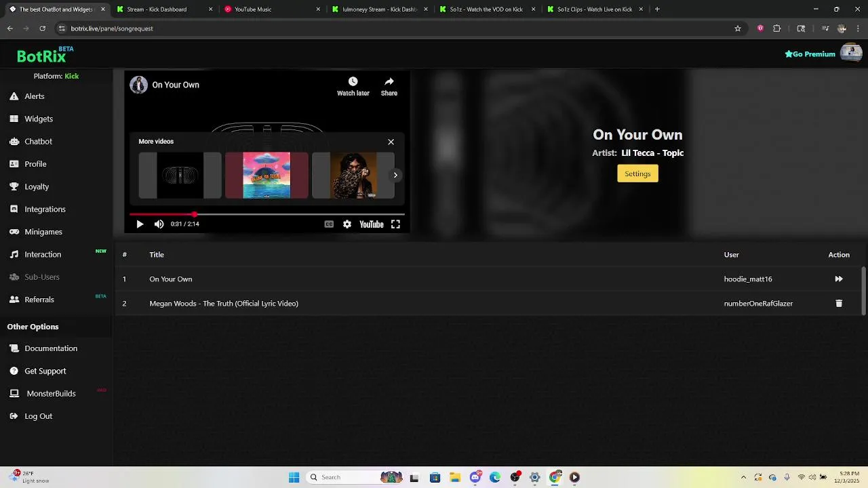This screenshot has width=868, height=488.
Task: Open the Chrome three-dot menu
Action: point(858,28)
